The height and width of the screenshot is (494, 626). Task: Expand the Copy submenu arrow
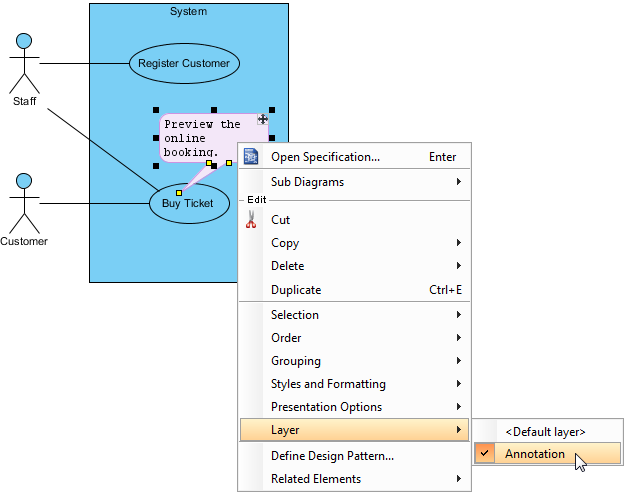(459, 242)
